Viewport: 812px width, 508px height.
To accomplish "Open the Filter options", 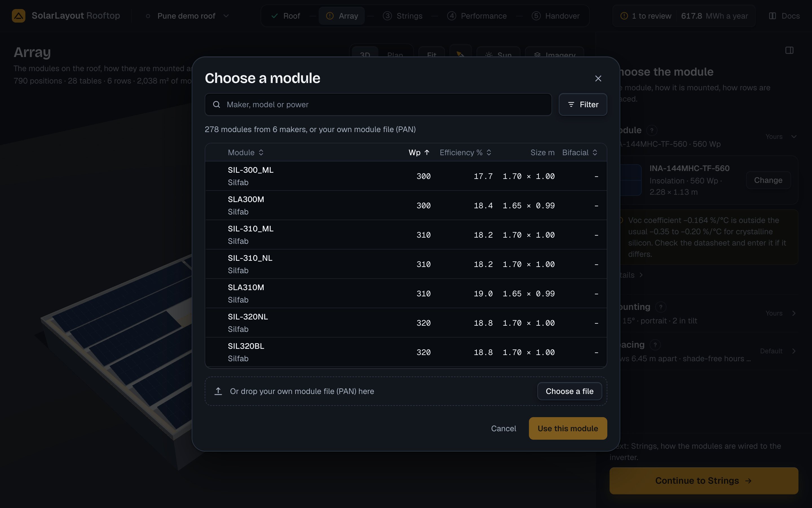I will 583,104.
